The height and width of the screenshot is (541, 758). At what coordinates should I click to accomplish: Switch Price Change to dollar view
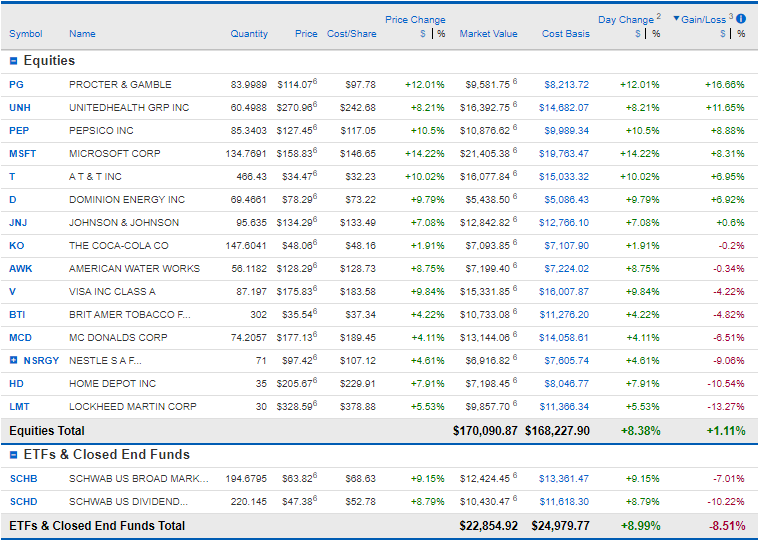[423, 34]
